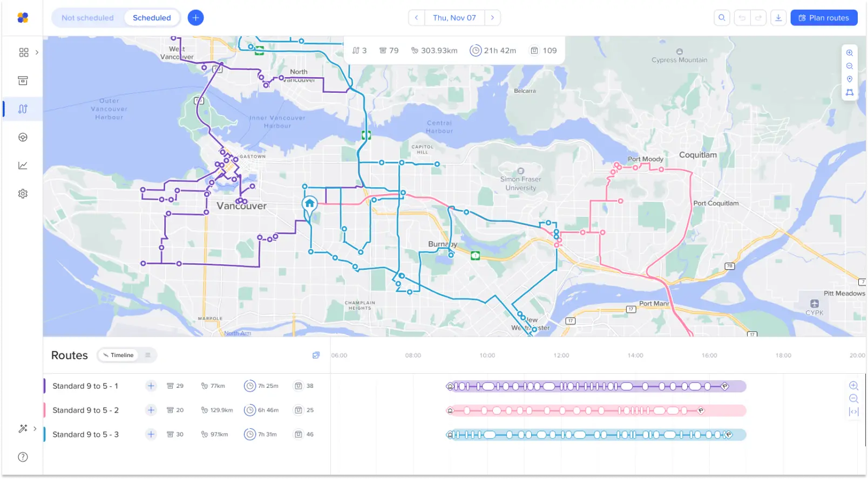The width and height of the screenshot is (868, 479).
Task: Click 6h 46m duration for route 2
Action: (x=261, y=410)
